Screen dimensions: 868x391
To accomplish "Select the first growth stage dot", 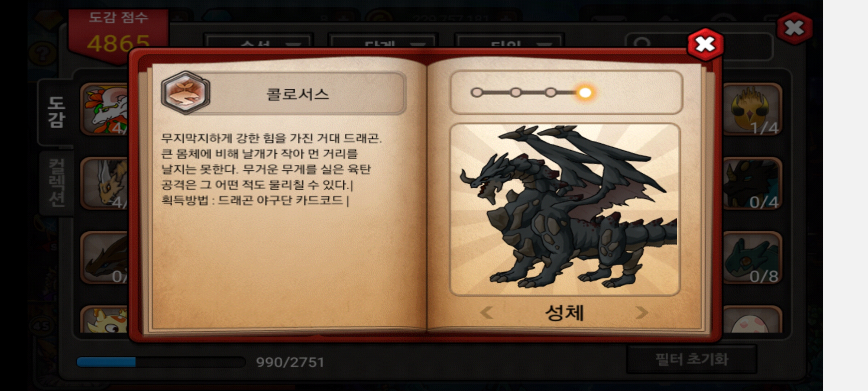I will click(x=477, y=93).
